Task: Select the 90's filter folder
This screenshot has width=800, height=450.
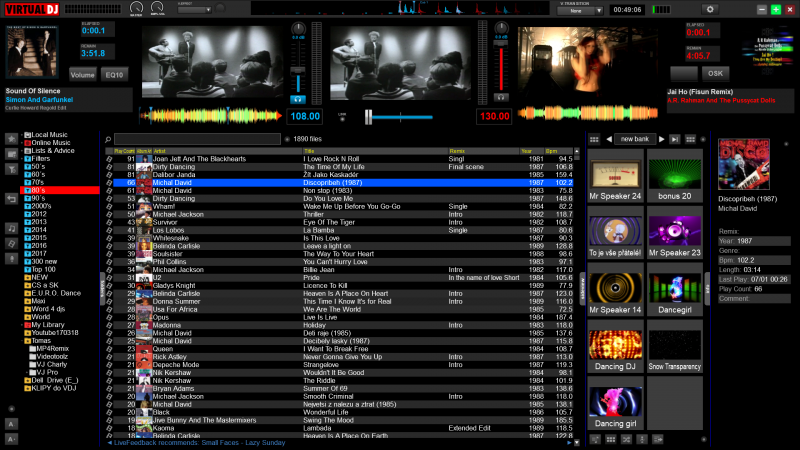Action: pyautogui.click(x=40, y=198)
